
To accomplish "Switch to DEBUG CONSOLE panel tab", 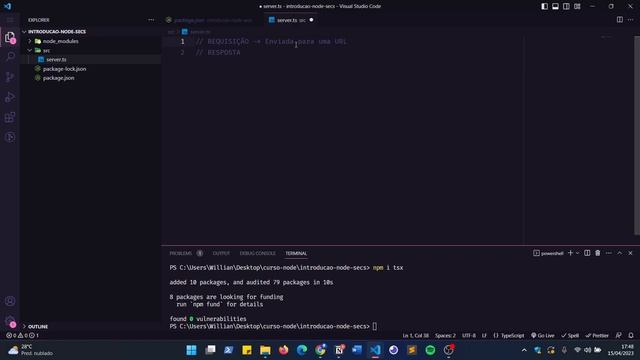I will click(x=257, y=253).
